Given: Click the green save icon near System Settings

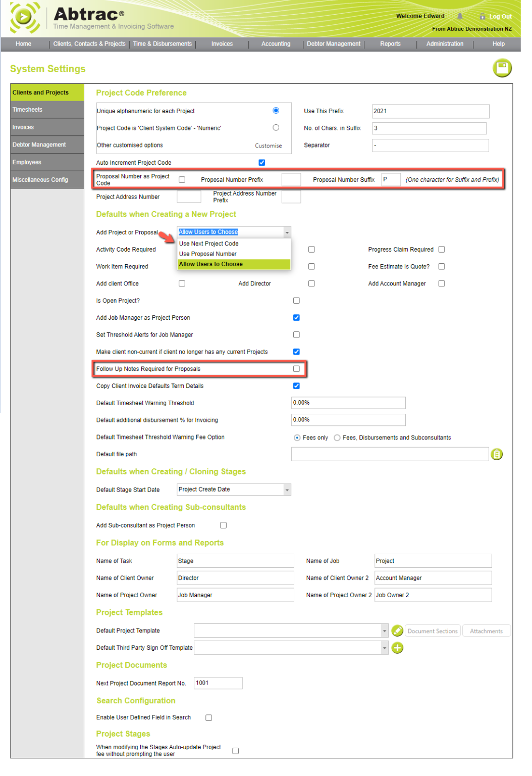Looking at the screenshot, I should coord(502,67).
